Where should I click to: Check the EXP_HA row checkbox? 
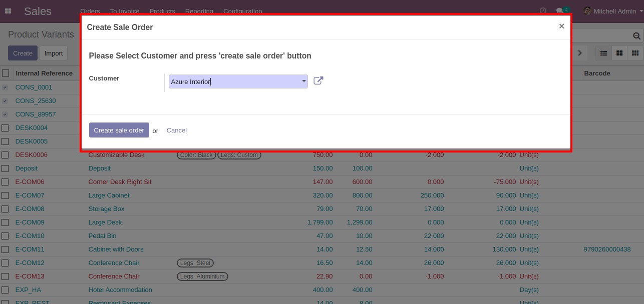coord(5,289)
